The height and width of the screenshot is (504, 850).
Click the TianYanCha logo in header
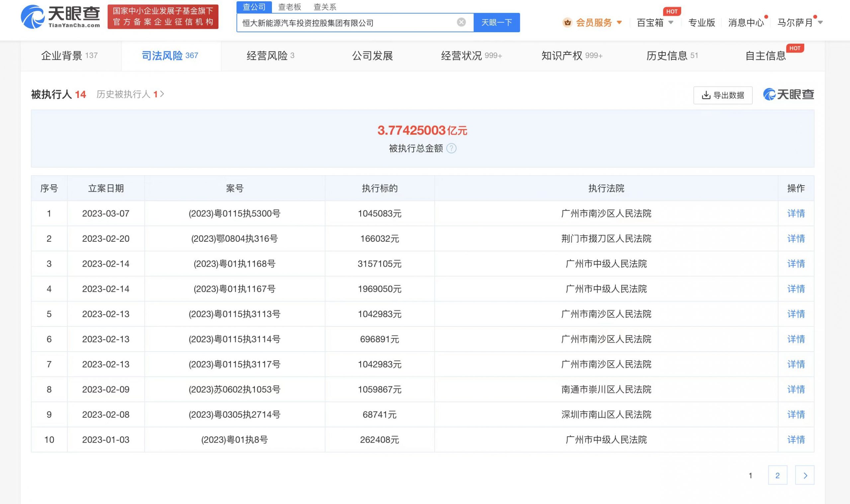click(x=60, y=17)
